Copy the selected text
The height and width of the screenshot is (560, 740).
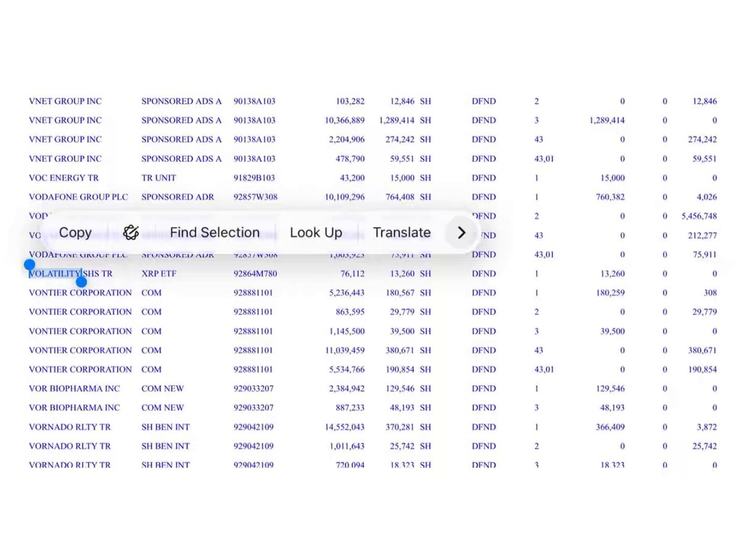[x=75, y=233]
